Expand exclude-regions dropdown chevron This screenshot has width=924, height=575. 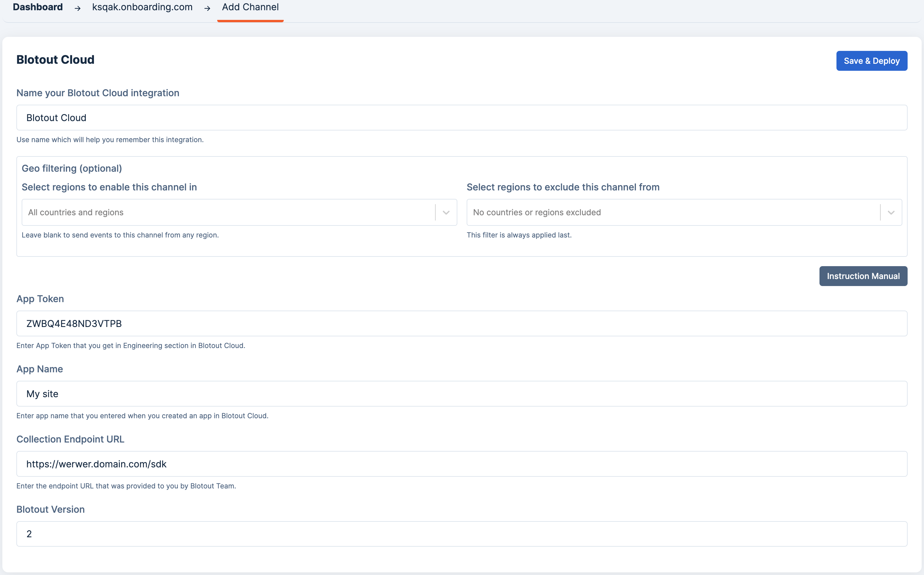[891, 213]
